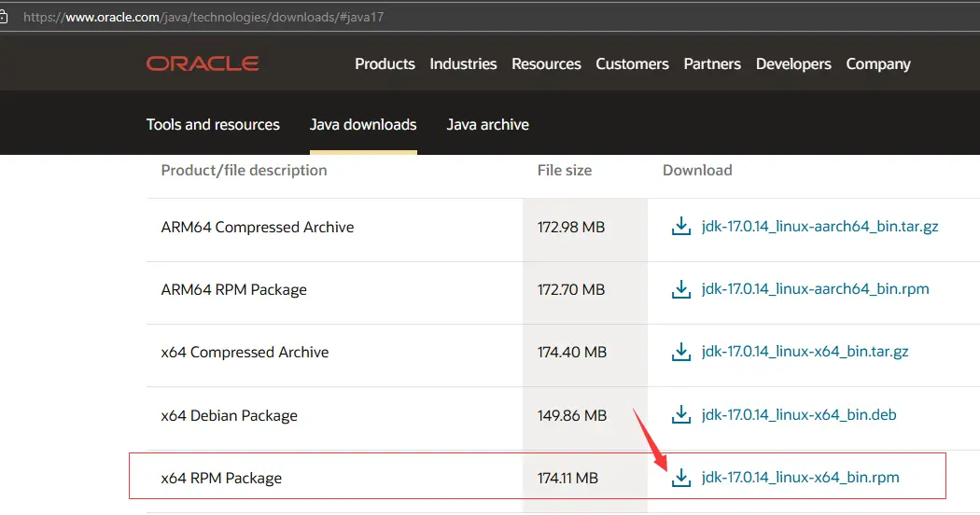Click download icon for linux-x64 tar.gz
The height and width of the screenshot is (515, 980).
681,353
